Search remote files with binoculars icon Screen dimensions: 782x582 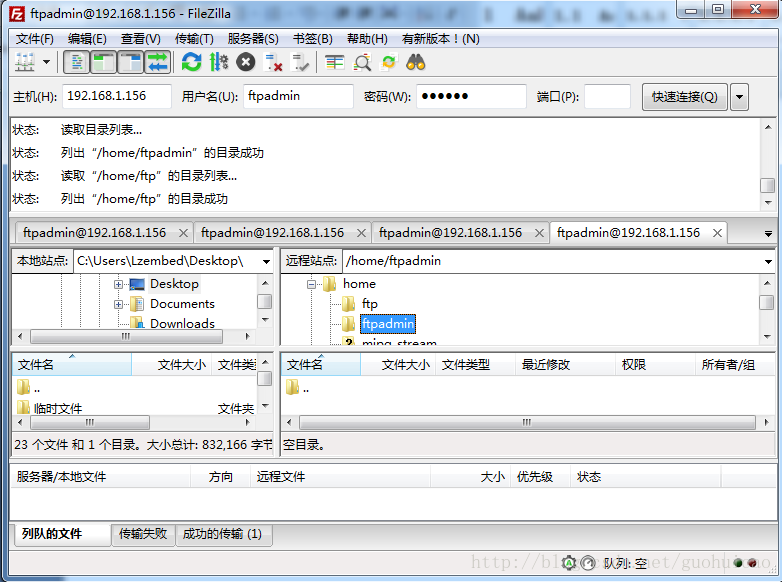[415, 62]
